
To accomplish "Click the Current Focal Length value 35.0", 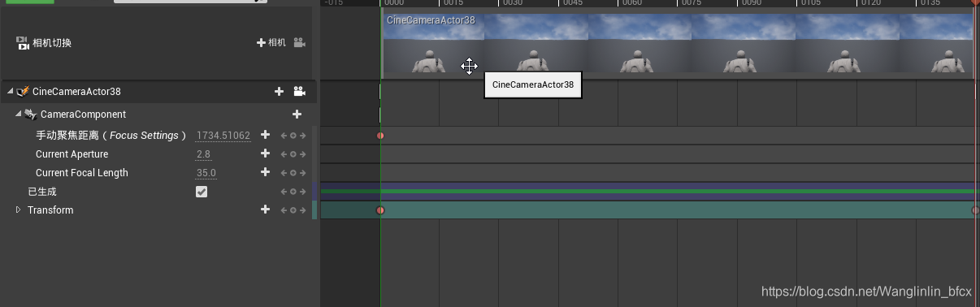I will (x=206, y=173).
